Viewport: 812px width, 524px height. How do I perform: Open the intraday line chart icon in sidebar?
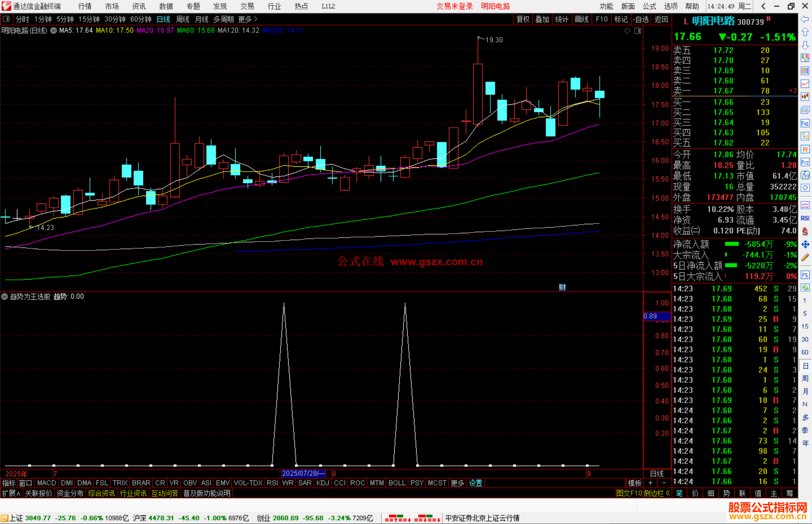coord(805,84)
